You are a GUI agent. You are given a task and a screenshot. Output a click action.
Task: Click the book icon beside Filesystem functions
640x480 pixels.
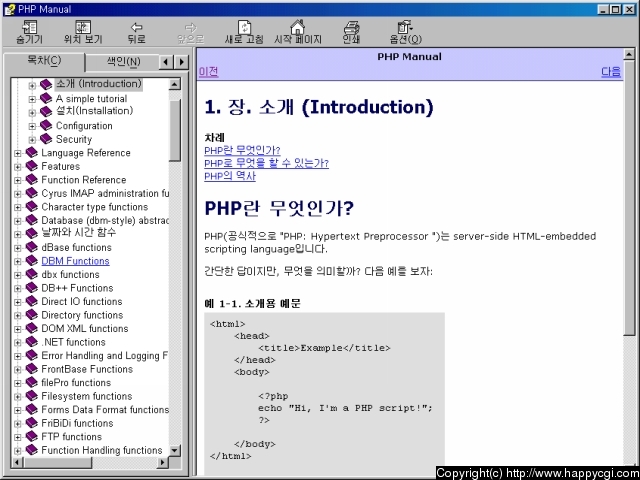[31, 396]
